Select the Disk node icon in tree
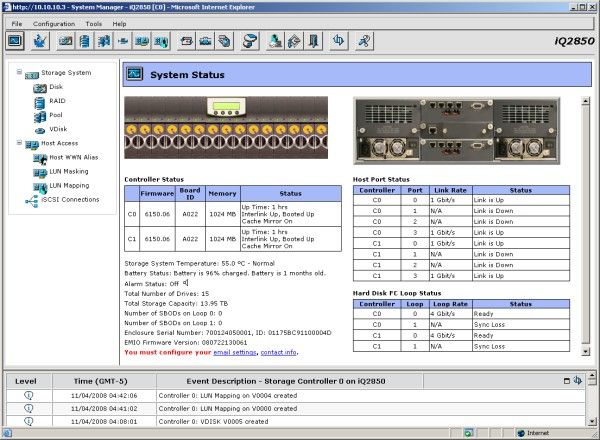The height and width of the screenshot is (440, 600). coord(40,88)
